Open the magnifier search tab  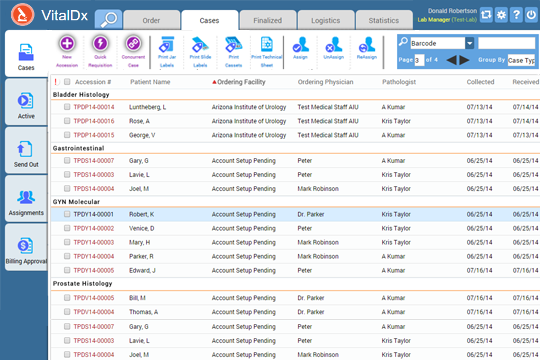108,20
